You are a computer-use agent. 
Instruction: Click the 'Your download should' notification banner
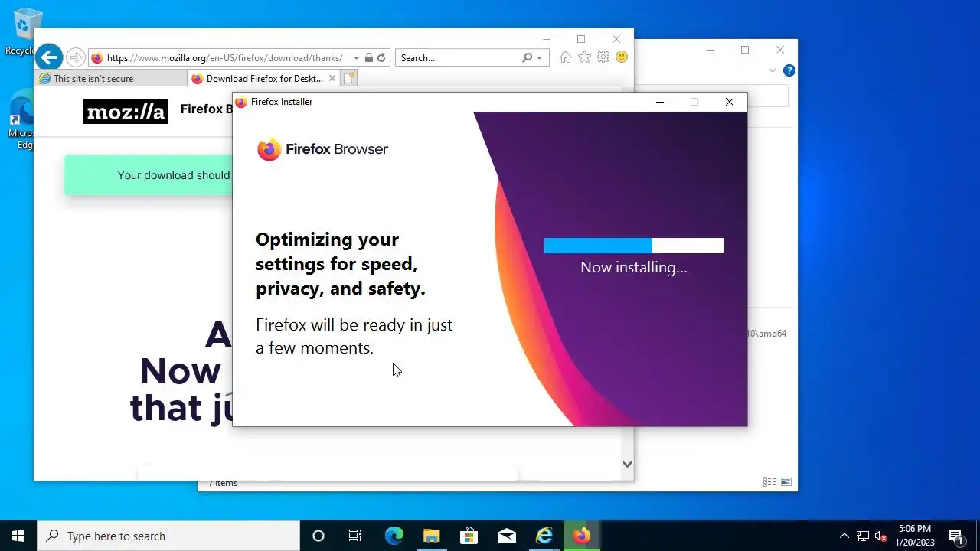(x=149, y=175)
